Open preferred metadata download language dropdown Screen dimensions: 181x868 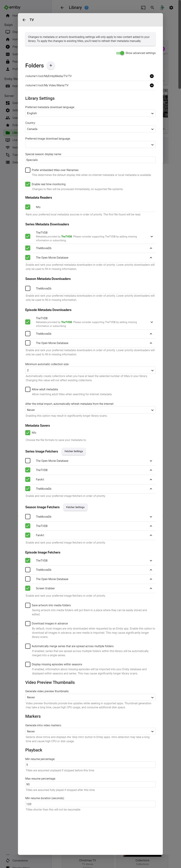tap(90, 114)
